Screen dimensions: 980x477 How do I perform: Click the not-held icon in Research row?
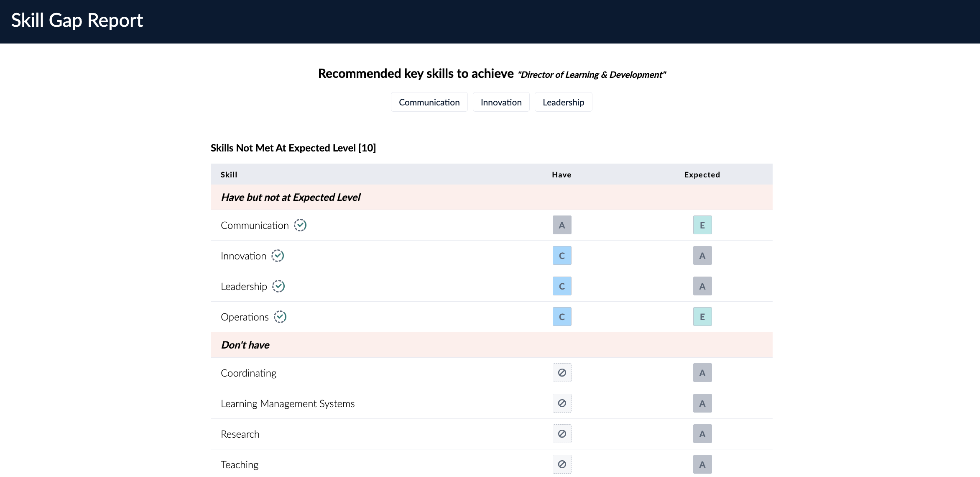(562, 433)
